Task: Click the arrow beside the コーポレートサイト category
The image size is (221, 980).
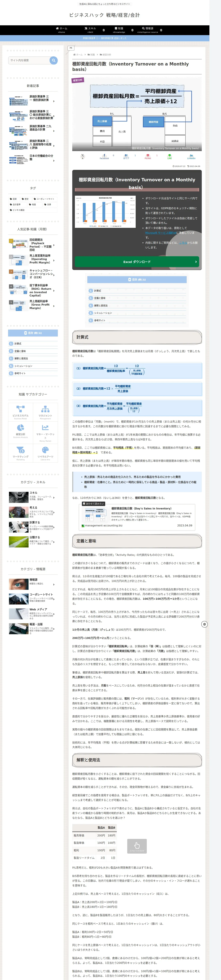Action: coord(54,599)
